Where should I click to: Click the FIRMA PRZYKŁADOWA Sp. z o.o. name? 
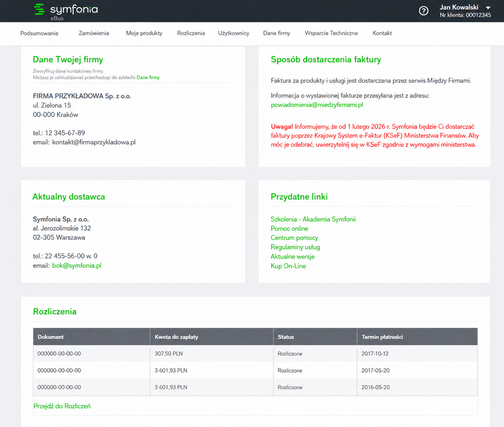click(82, 96)
